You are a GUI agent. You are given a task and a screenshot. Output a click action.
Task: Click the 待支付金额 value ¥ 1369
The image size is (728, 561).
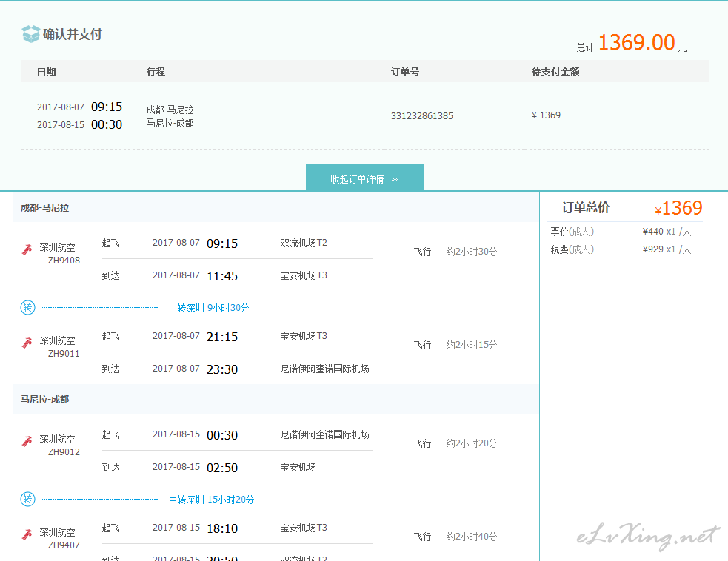(546, 115)
